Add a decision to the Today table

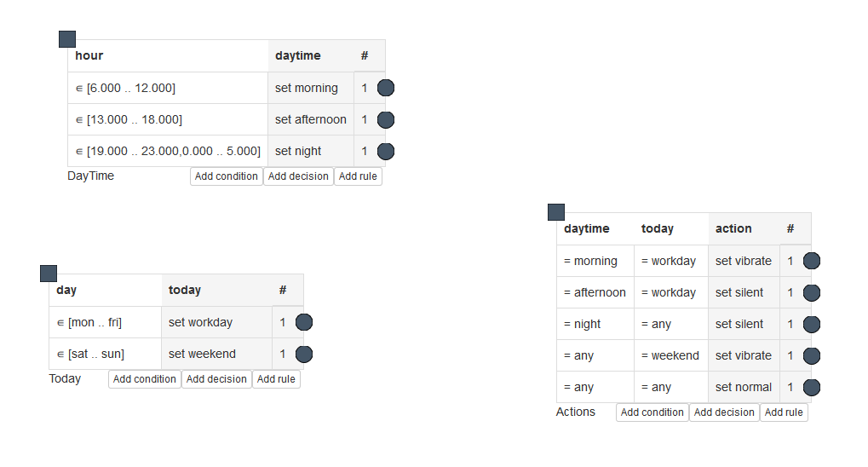pos(216,379)
